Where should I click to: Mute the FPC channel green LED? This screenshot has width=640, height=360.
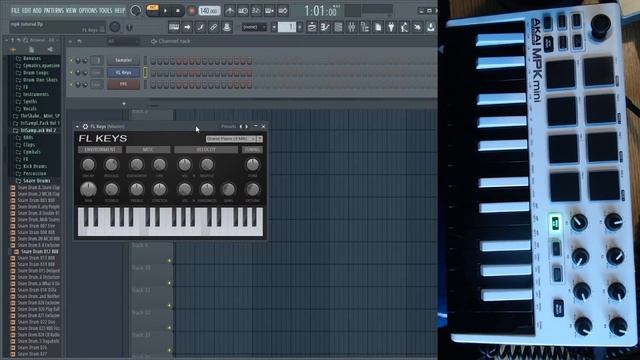click(x=72, y=84)
